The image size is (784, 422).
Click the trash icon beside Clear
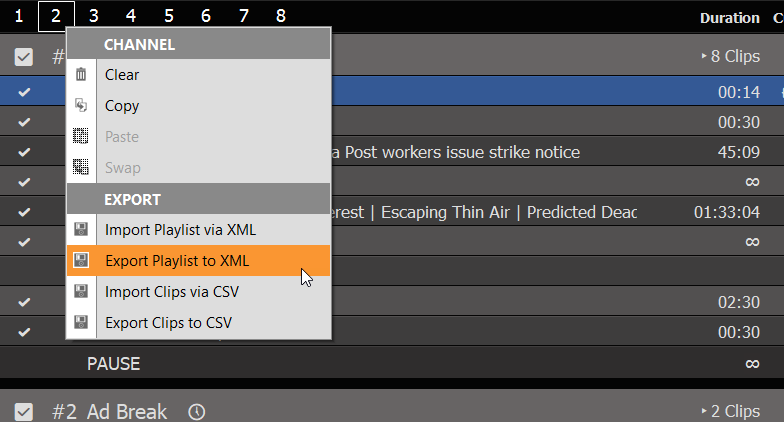click(x=80, y=74)
